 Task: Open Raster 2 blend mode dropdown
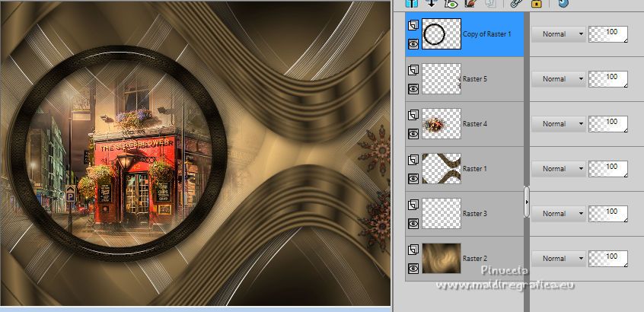(x=558, y=259)
